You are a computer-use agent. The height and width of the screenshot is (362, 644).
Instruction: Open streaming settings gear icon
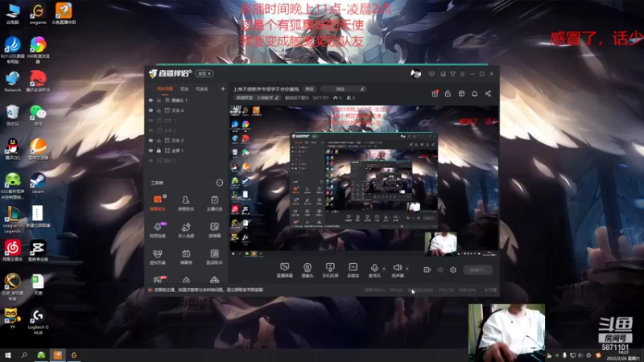[x=453, y=269]
